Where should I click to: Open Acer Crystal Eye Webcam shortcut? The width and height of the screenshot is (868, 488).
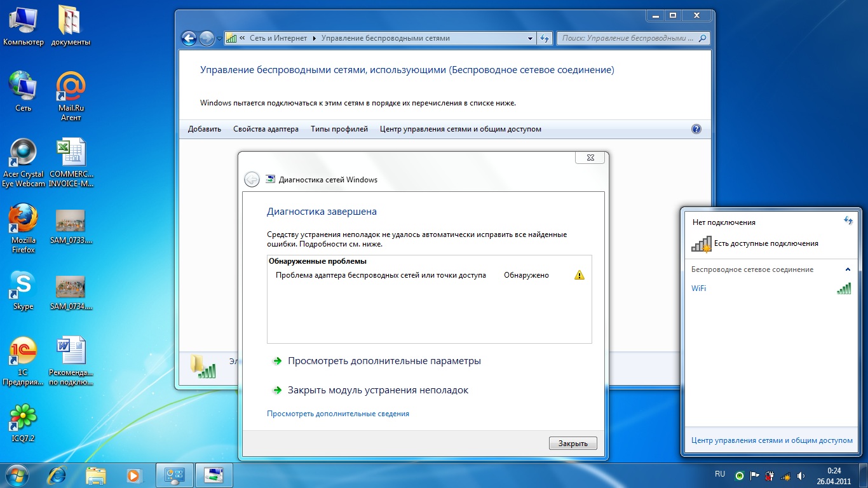click(24, 163)
